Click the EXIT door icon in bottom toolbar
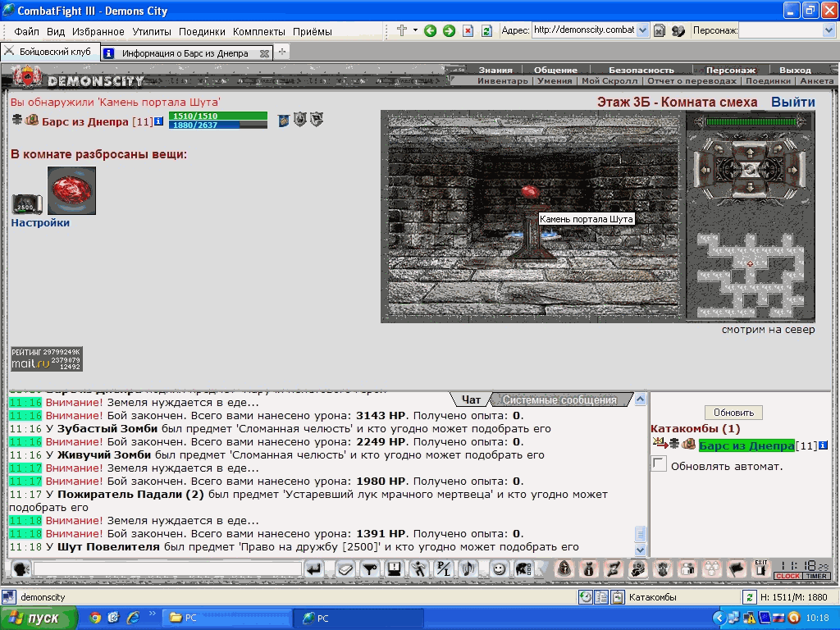The image size is (840, 630). tap(761, 568)
